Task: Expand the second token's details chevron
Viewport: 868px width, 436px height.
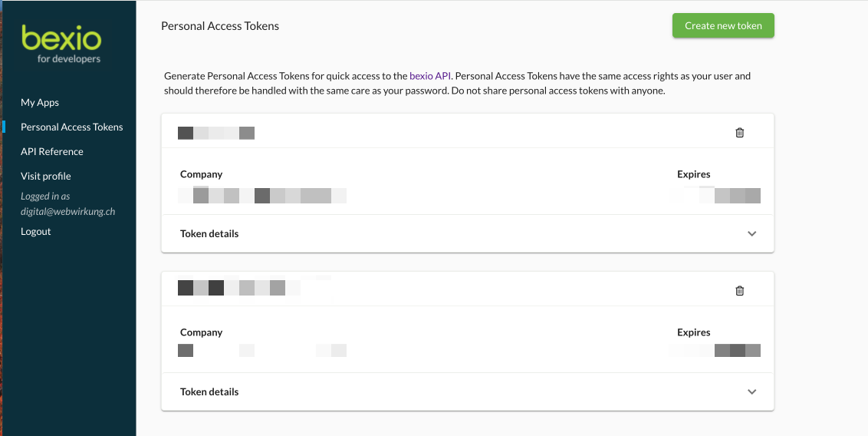Action: pyautogui.click(x=751, y=392)
